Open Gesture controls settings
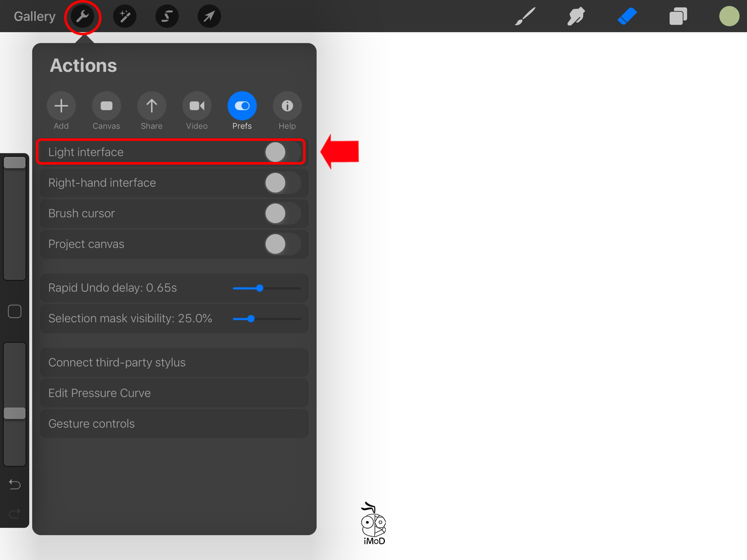The width and height of the screenshot is (747, 560). coord(174,423)
